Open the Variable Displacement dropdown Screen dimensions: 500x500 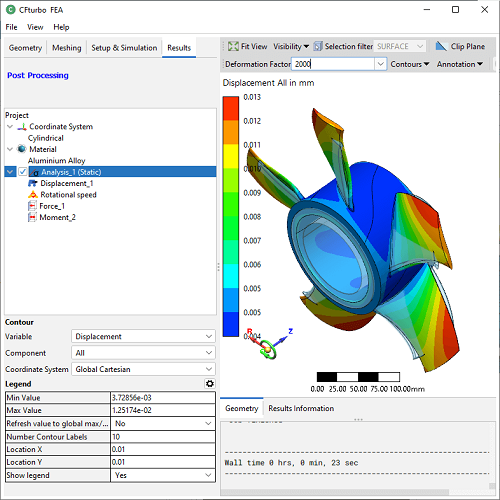143,336
